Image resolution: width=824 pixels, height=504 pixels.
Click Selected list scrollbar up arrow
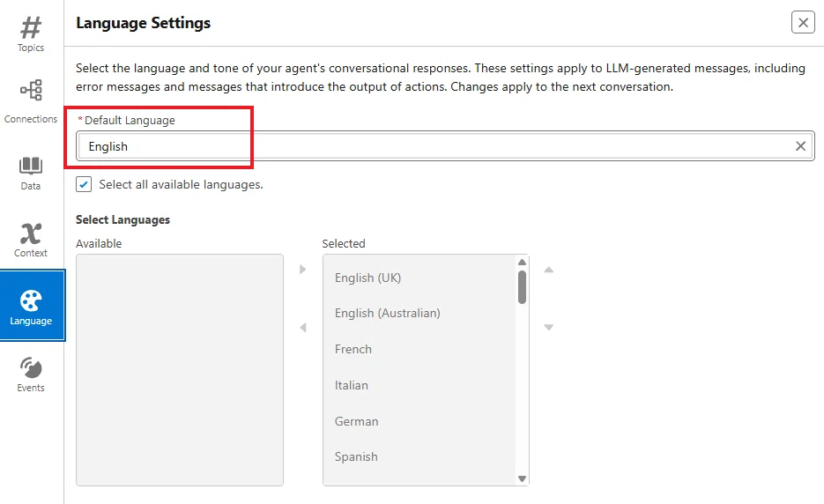click(522, 263)
